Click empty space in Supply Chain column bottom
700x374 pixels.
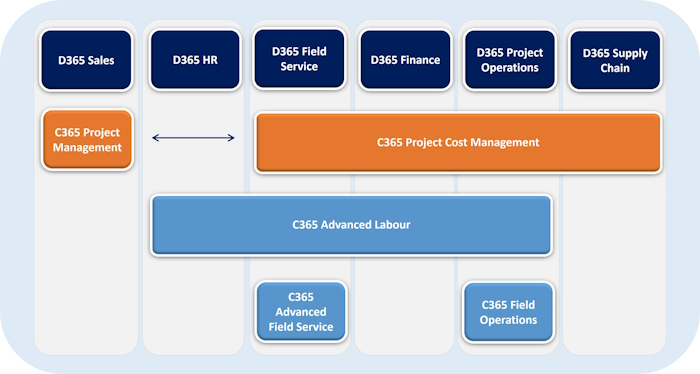tap(614, 268)
